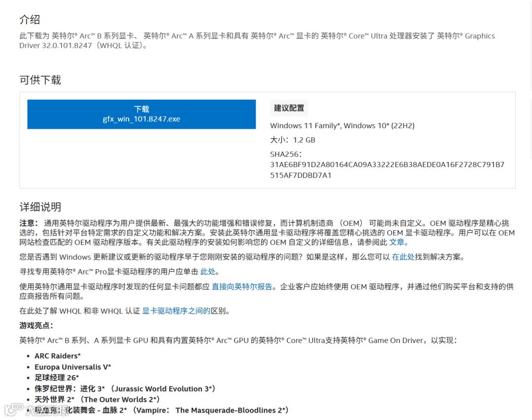Click the Europa Universalis V* list item
The width and height of the screenshot is (532, 420).
pos(73,367)
